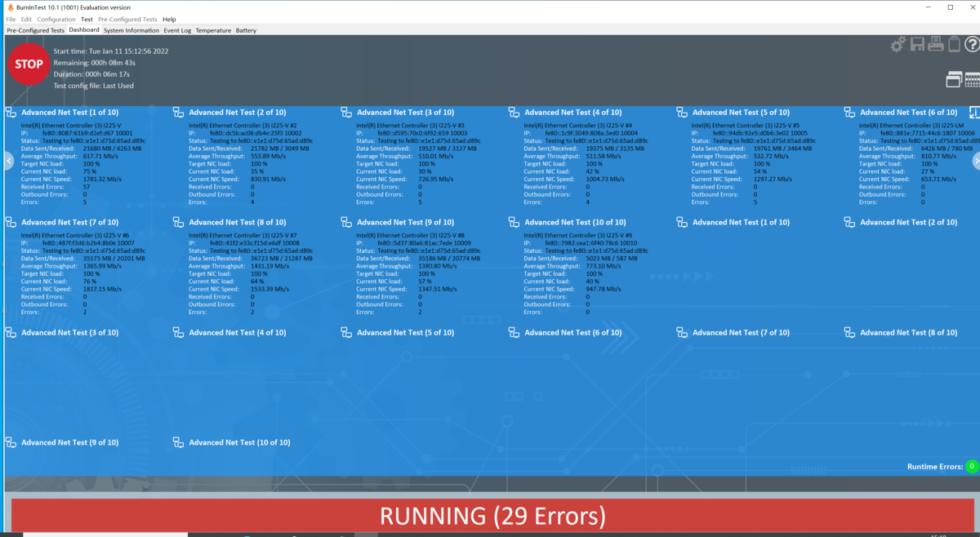Click the 1365.99 Mb/s average throughput
Image resolution: width=980 pixels, height=537 pixels.
point(103,266)
